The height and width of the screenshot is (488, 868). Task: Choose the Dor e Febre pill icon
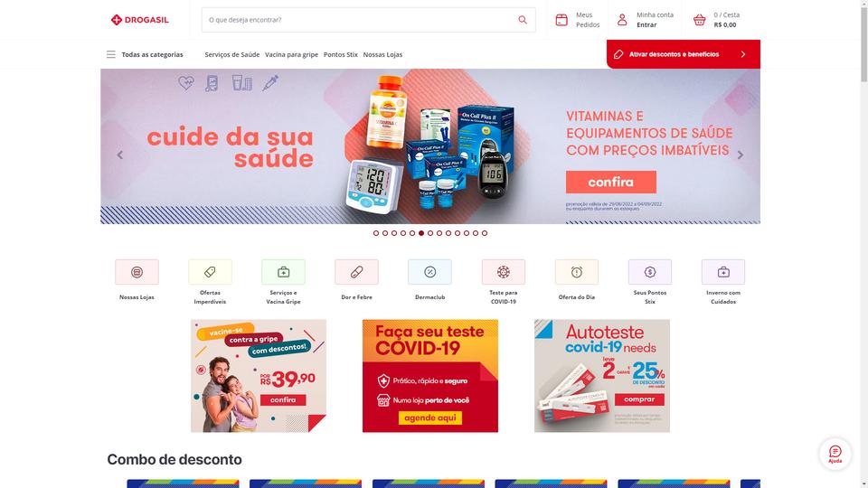pos(356,272)
